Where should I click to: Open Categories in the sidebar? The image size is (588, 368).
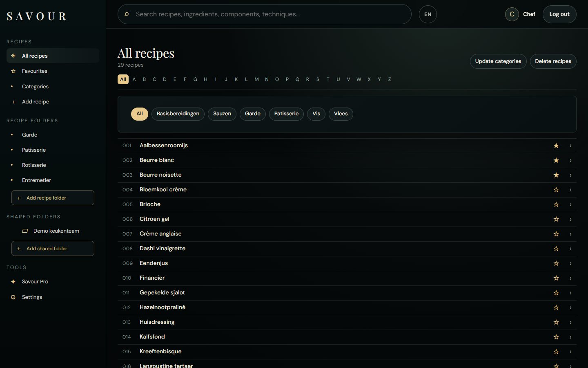[53, 87]
